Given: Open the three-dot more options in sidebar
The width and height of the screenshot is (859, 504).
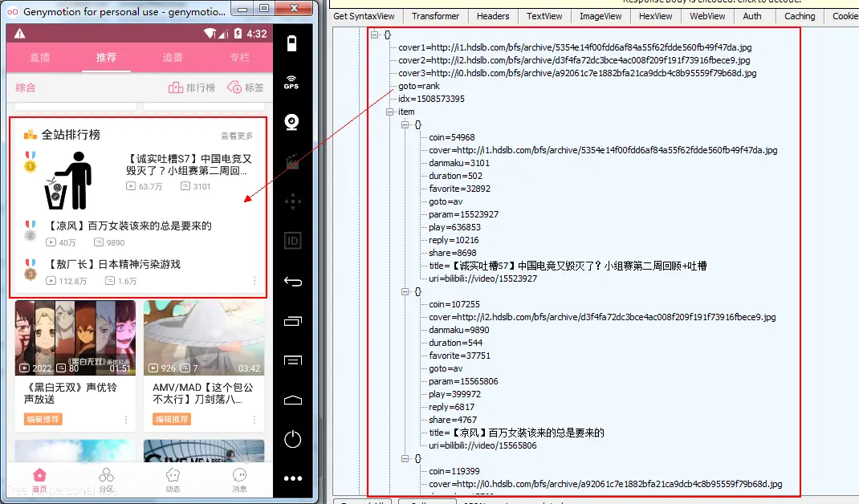Looking at the screenshot, I should pyautogui.click(x=292, y=478).
